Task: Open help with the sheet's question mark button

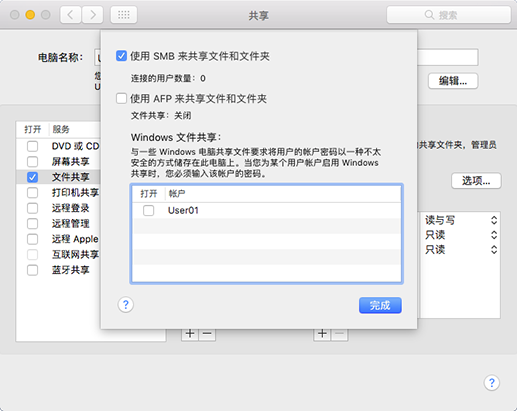Action: tap(126, 305)
